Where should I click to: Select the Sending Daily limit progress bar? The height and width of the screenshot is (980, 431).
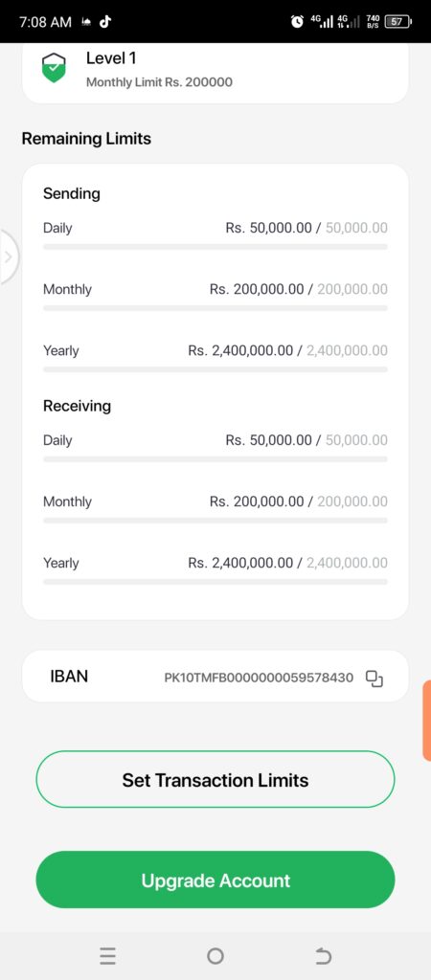pyautogui.click(x=215, y=247)
